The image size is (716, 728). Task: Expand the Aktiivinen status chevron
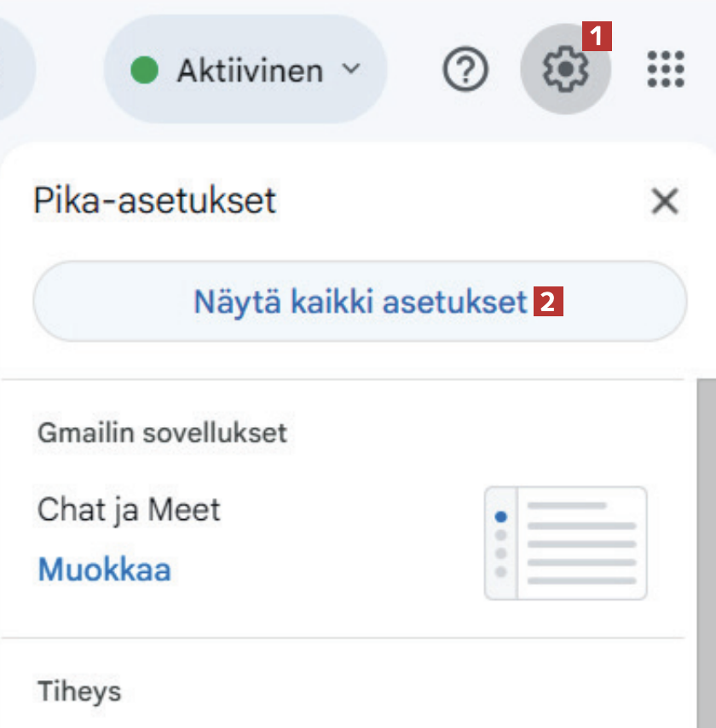click(x=351, y=69)
